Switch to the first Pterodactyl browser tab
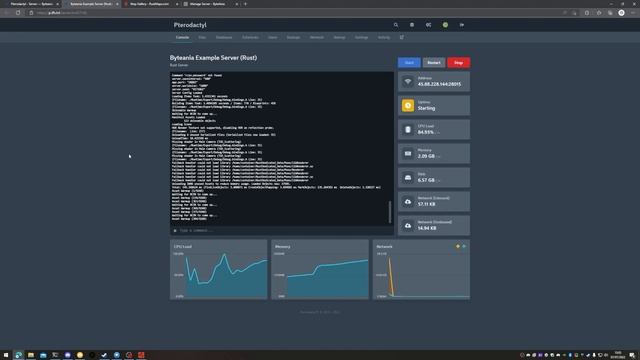Viewport: 640px width, 360px height. pos(32,4)
